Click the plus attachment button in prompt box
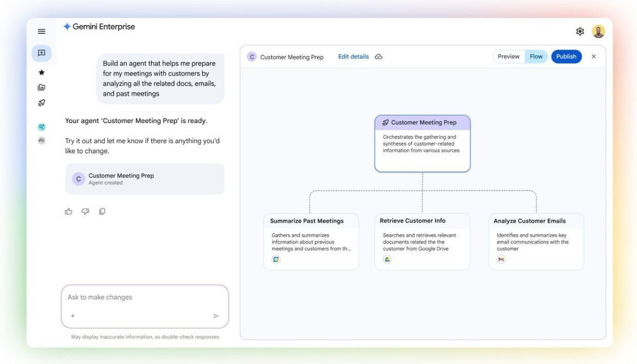This screenshot has width=637, height=364. (x=73, y=316)
